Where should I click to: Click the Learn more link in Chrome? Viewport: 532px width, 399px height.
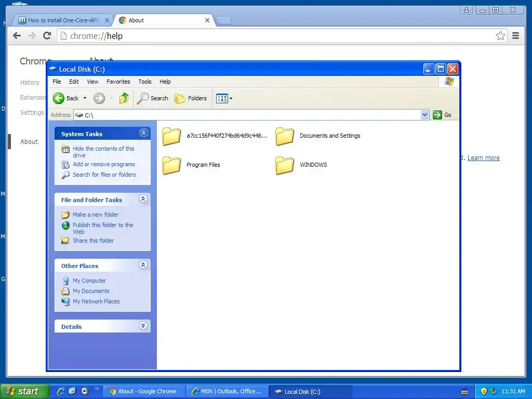(x=484, y=158)
